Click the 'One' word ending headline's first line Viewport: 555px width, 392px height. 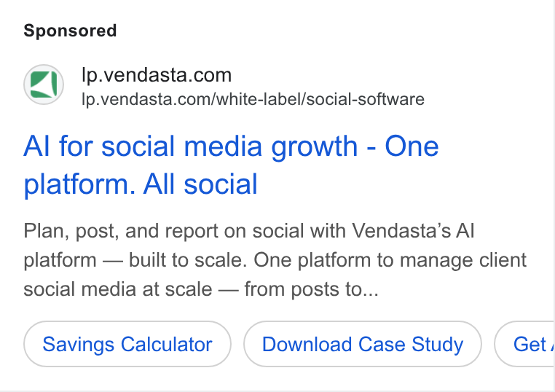coord(412,146)
